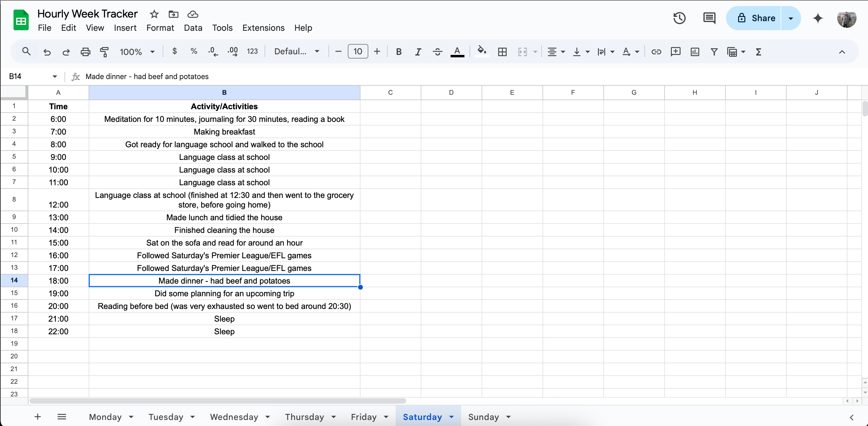Open the zoom 100% dropdown

point(137,52)
